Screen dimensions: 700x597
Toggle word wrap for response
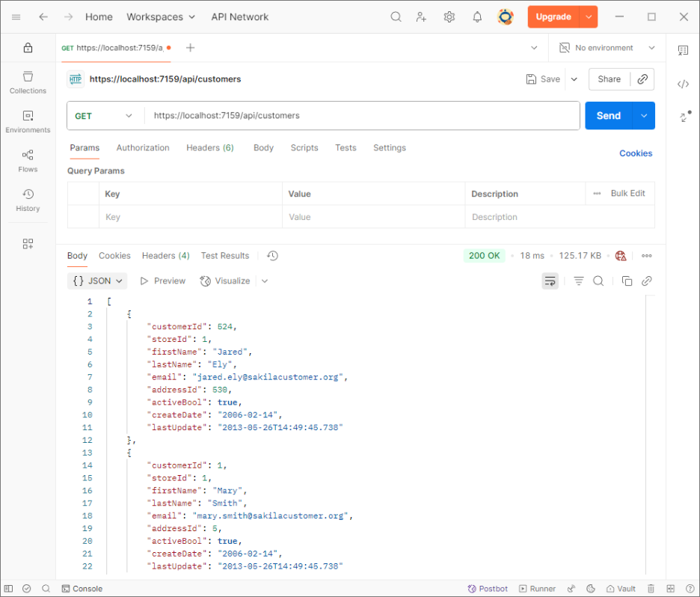tap(550, 281)
